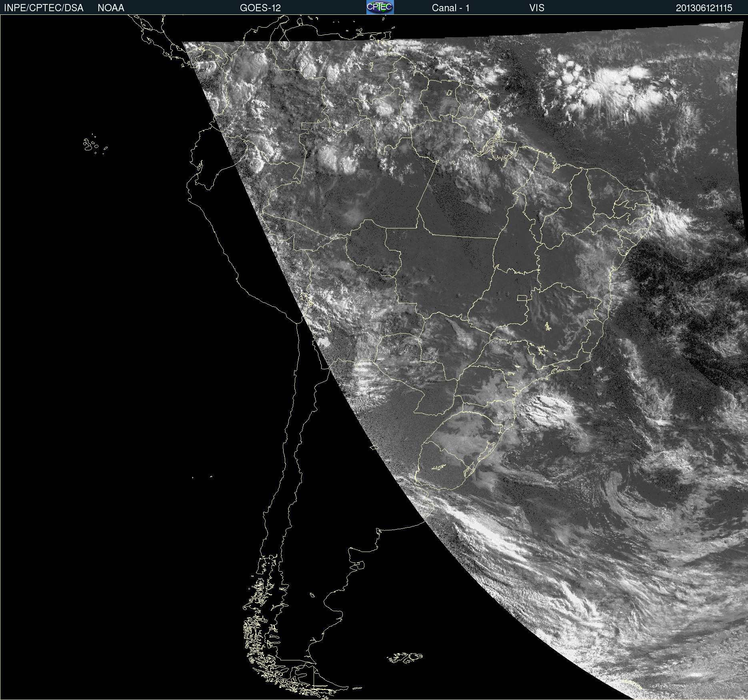Click the timestamp '201306121115'
This screenshot has height=700, width=748.
pyautogui.click(x=704, y=8)
